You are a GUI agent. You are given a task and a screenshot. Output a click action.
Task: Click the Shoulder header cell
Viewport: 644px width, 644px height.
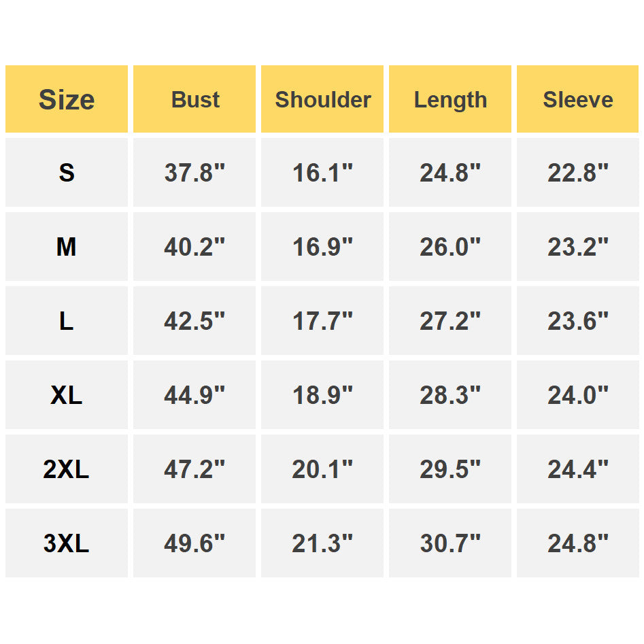click(x=322, y=99)
